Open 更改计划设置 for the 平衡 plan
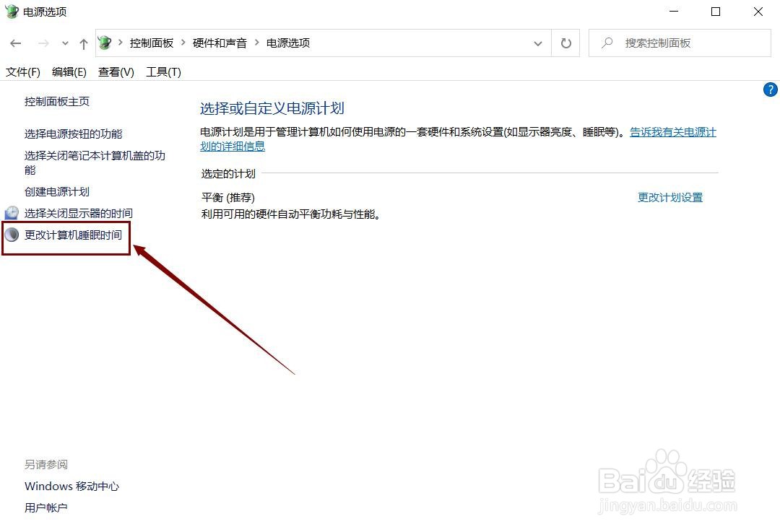The image size is (780, 532). click(670, 196)
